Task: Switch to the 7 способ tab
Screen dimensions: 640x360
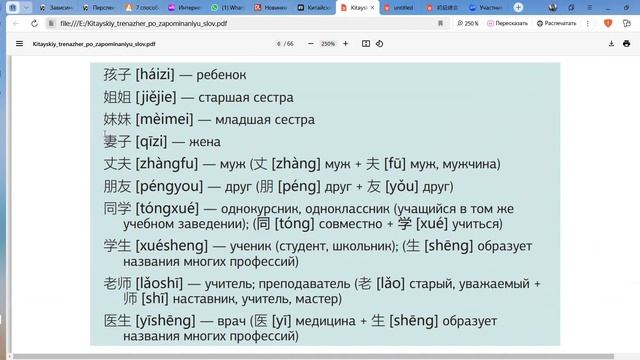Action: click(142, 7)
